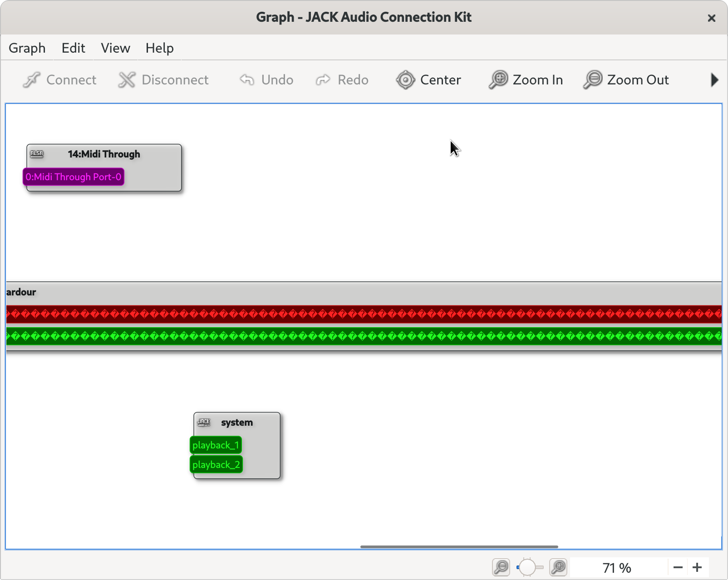Click the Disconnect toolbar button
This screenshot has height=580, width=728.
click(163, 80)
